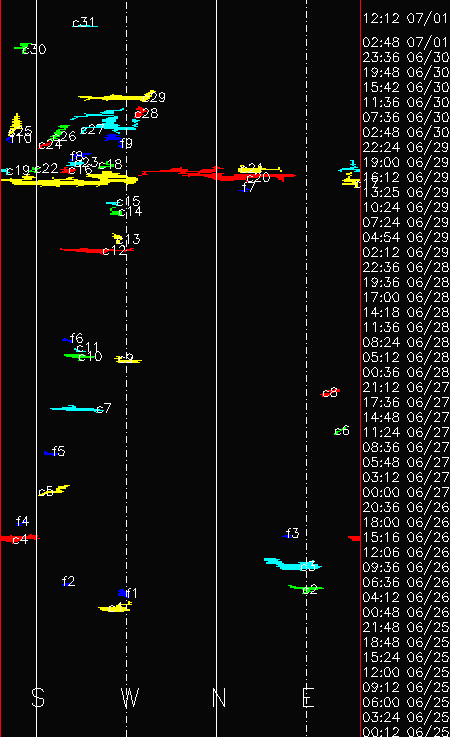Select the yellow c5 event marker

(x=55, y=490)
